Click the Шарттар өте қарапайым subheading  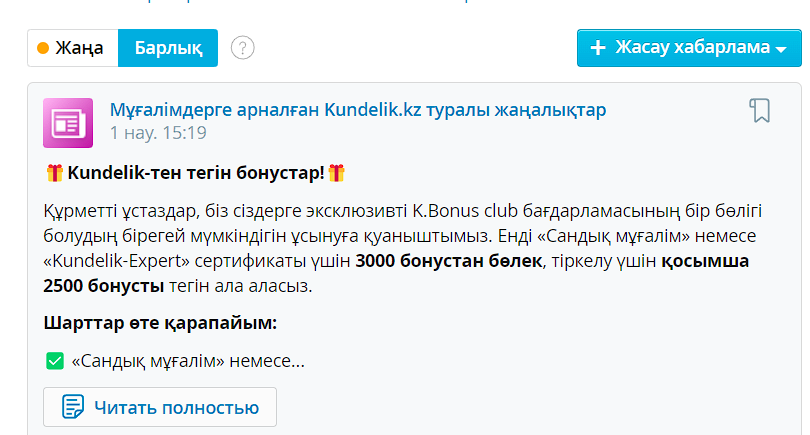[x=160, y=323]
